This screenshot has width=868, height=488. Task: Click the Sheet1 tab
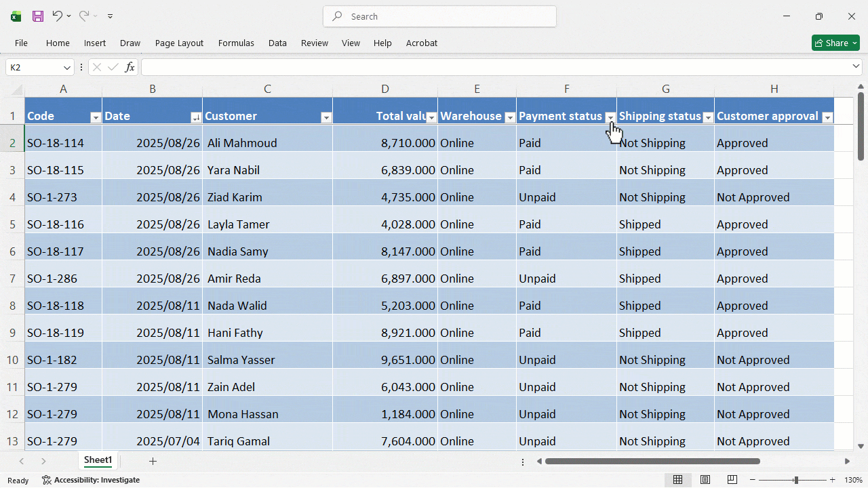pyautogui.click(x=98, y=460)
